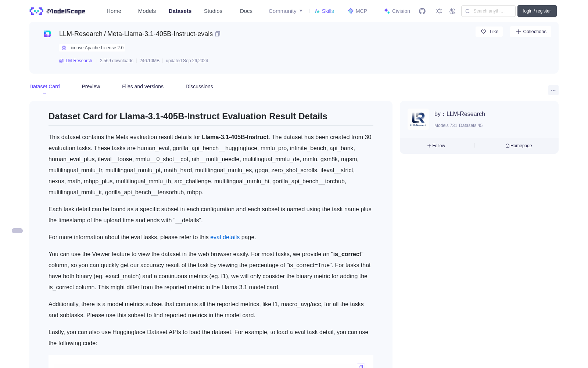Switch to the Preview tab

click(91, 86)
